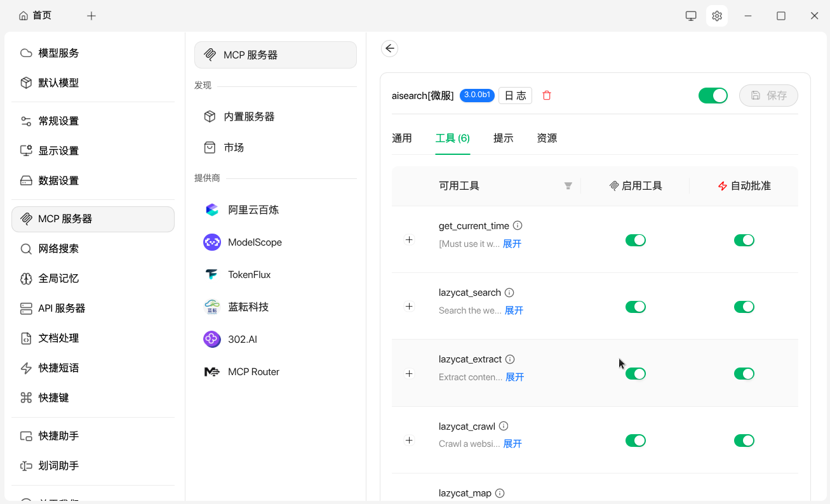Click the 日志 button

515,95
